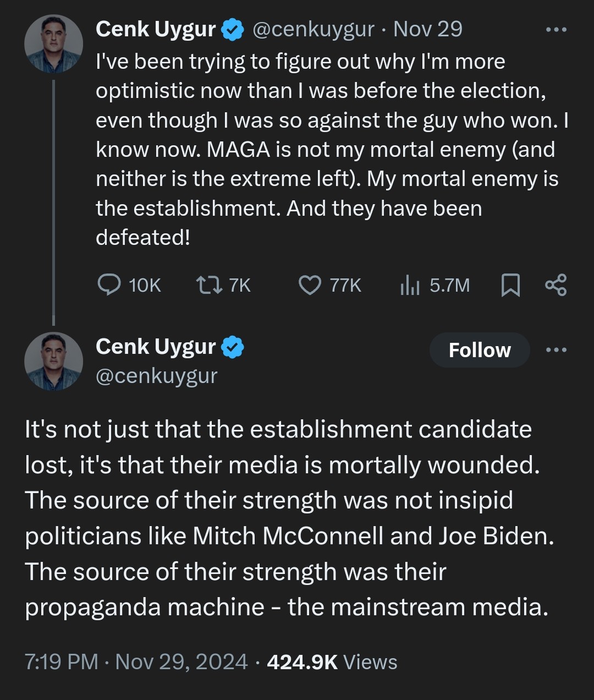Click the 7:19 PM · Nov 29, 2024 timestamp
Image resolution: width=594 pixels, height=700 pixels.
(136, 661)
